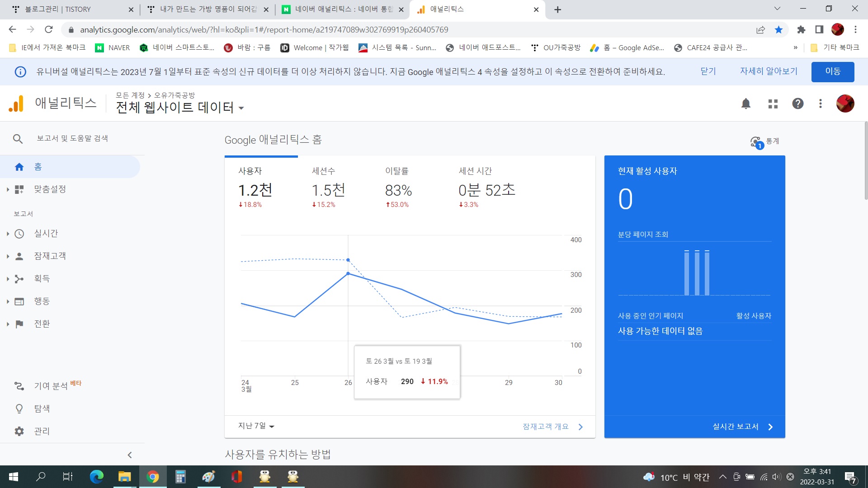Go back to previous page
Image resolution: width=868 pixels, height=488 pixels.
pyautogui.click(x=12, y=30)
